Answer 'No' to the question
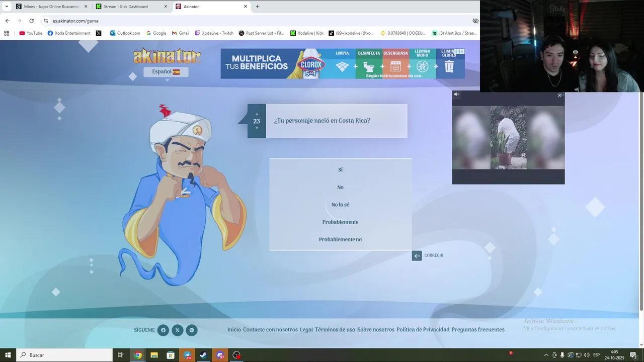The height and width of the screenshot is (362, 644). point(340,187)
